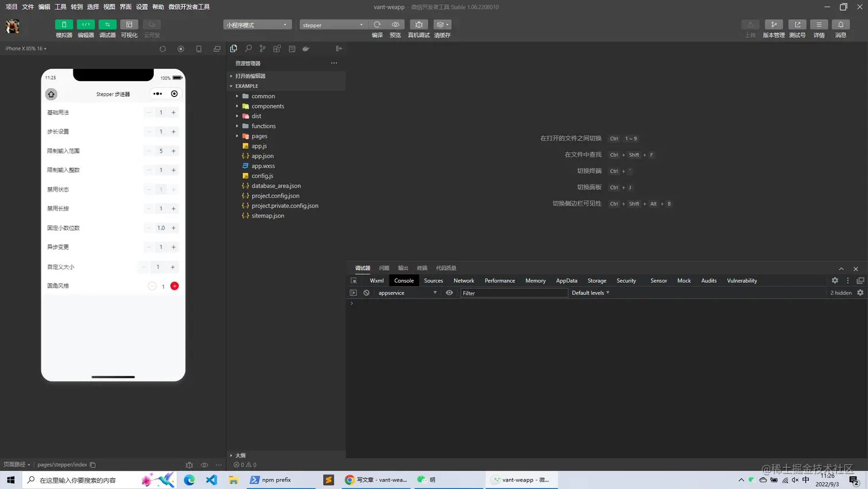
Task: Open 真机调试 real device debugging
Action: coord(418,25)
